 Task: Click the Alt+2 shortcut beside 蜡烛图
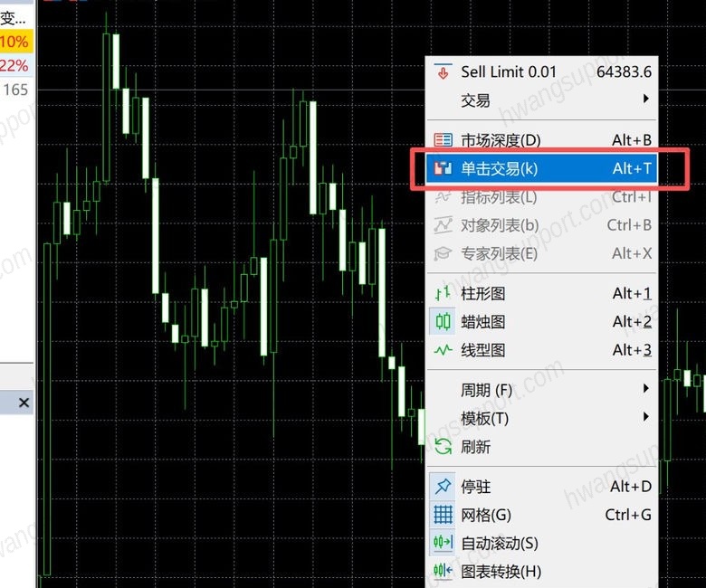point(632,322)
